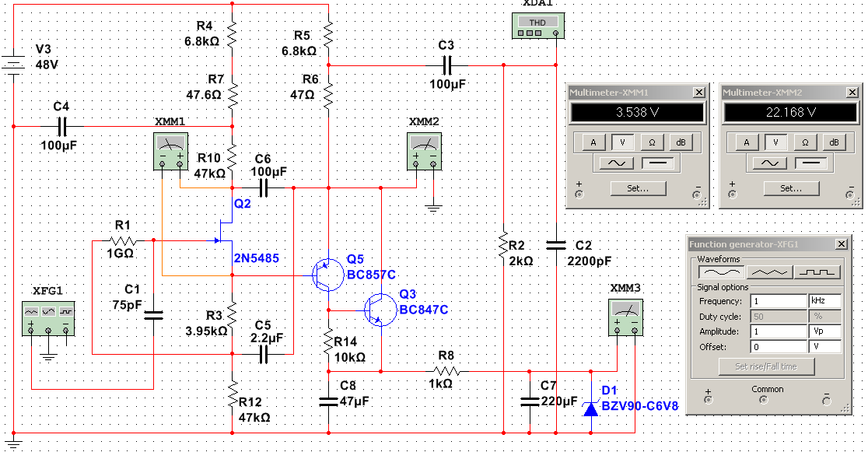The height and width of the screenshot is (452, 868).
Task: Select the R8 1kΩ resistor symbol
Action: click(446, 371)
